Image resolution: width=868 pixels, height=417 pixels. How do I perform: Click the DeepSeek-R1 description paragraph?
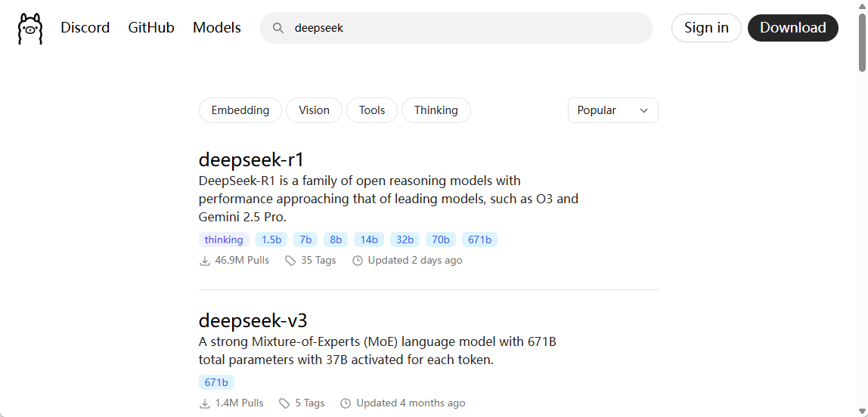click(x=389, y=199)
